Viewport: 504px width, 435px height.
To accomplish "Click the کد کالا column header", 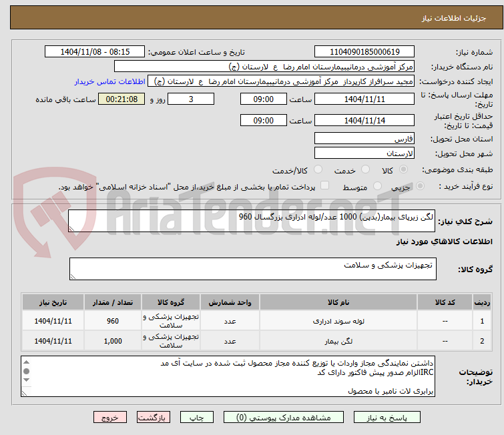I will (x=445, y=302).
